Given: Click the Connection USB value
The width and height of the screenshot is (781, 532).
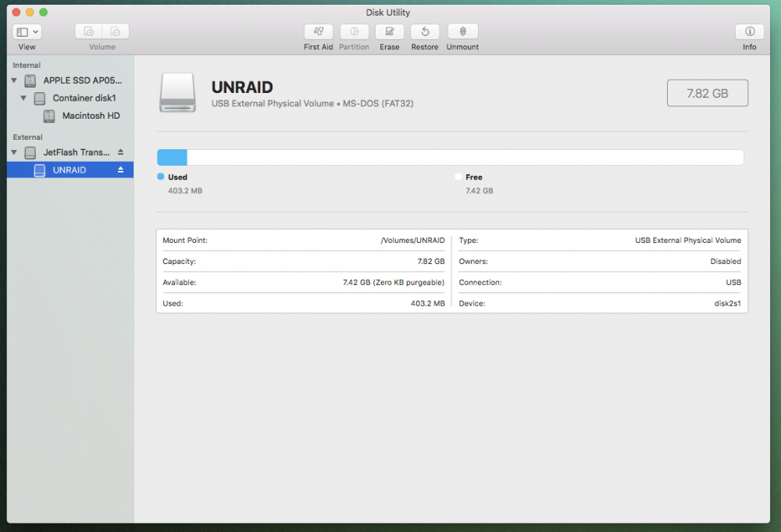Looking at the screenshot, I should click(x=733, y=283).
